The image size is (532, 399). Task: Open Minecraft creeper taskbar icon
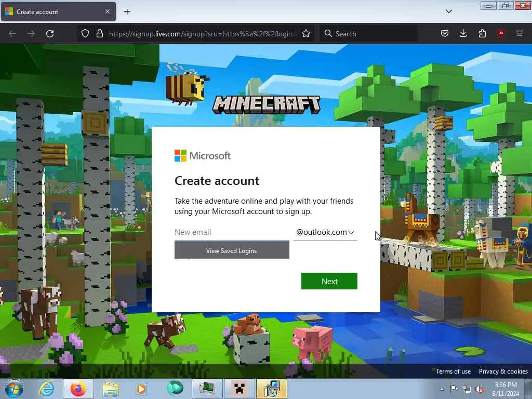click(240, 389)
